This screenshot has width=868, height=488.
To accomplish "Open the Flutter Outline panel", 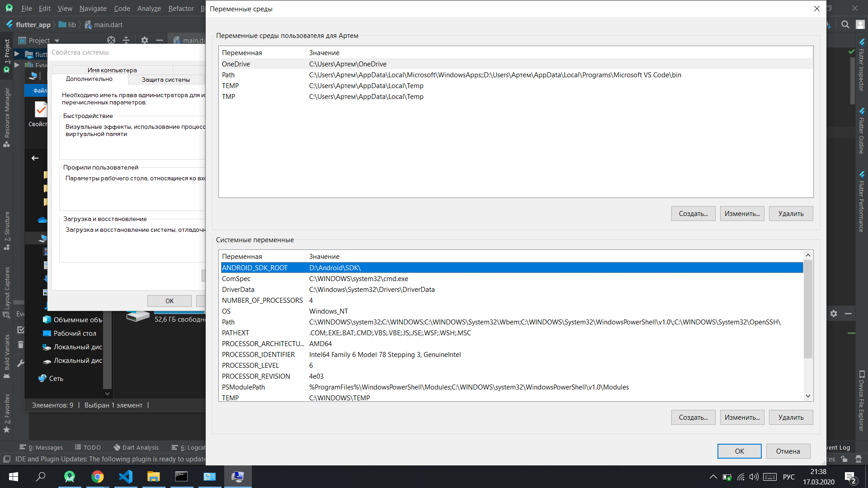I will (862, 133).
